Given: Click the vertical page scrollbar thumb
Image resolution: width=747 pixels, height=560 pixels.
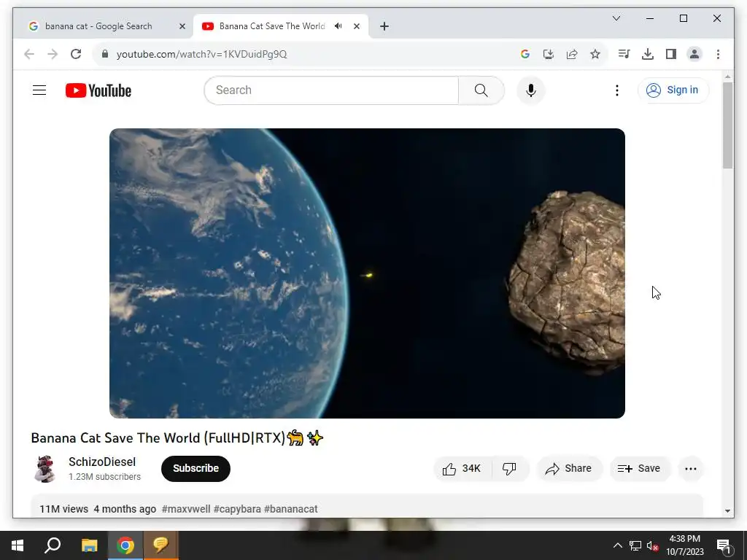Looking at the screenshot, I should (x=727, y=125).
